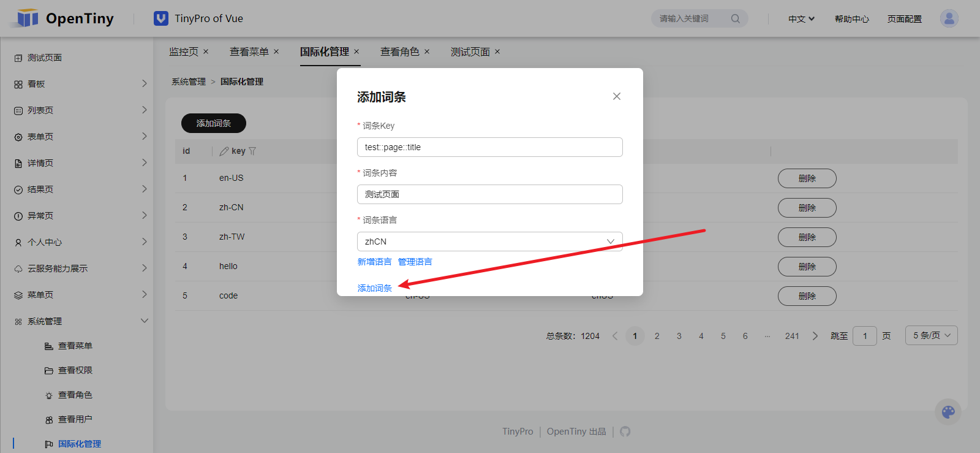Click the key column edit pencil icon
This screenshot has width=980, height=453.
pos(224,151)
